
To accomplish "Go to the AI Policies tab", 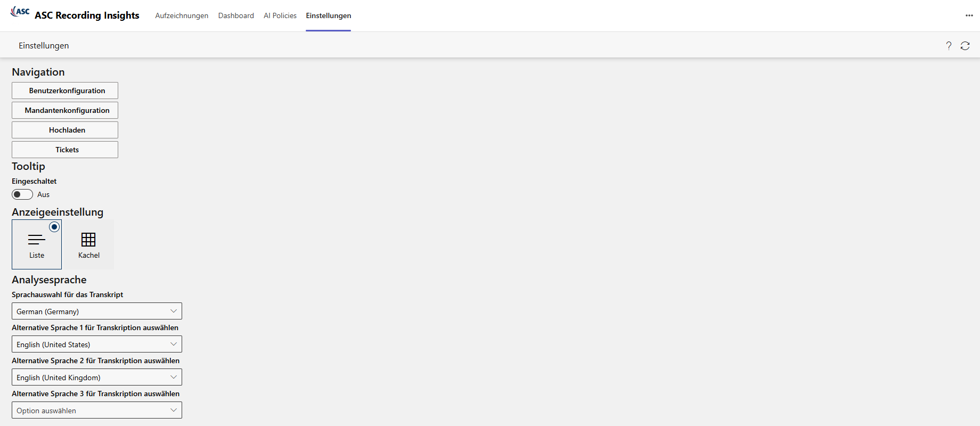I will coord(280,15).
